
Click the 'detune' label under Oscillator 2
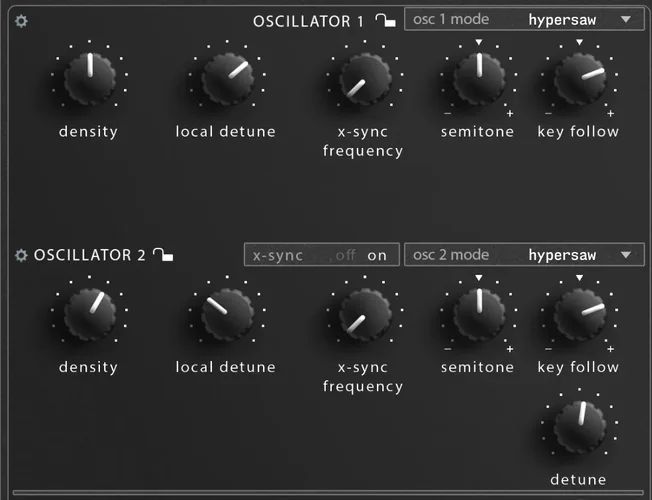click(578, 480)
